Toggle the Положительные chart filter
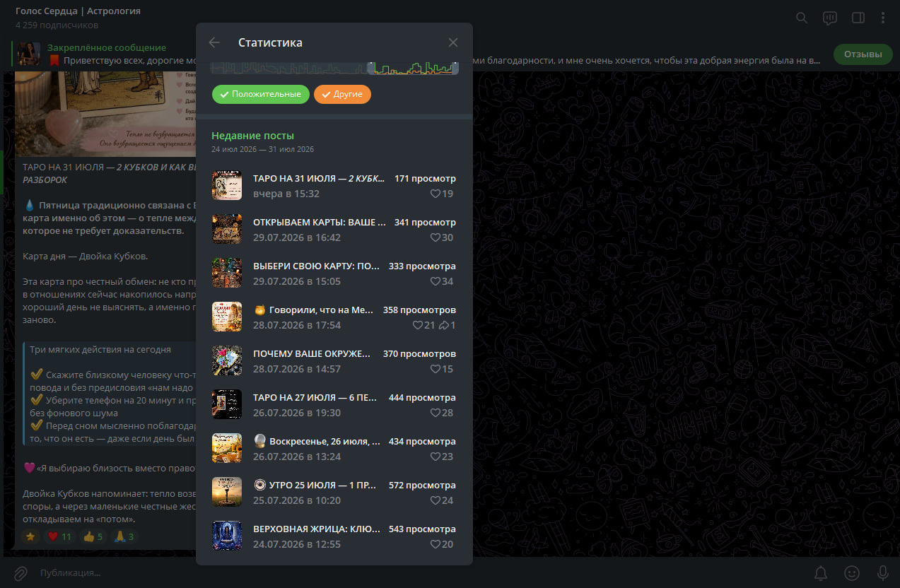Image resolution: width=900 pixels, height=588 pixels. pyautogui.click(x=261, y=94)
